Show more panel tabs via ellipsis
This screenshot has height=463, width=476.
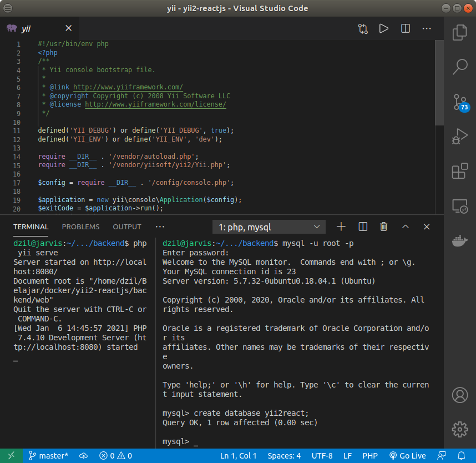tap(160, 227)
